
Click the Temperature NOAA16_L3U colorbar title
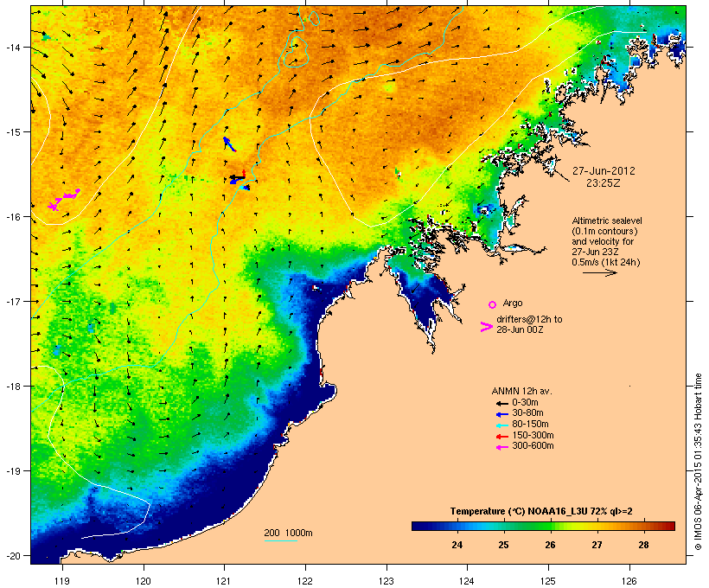[x=541, y=512]
